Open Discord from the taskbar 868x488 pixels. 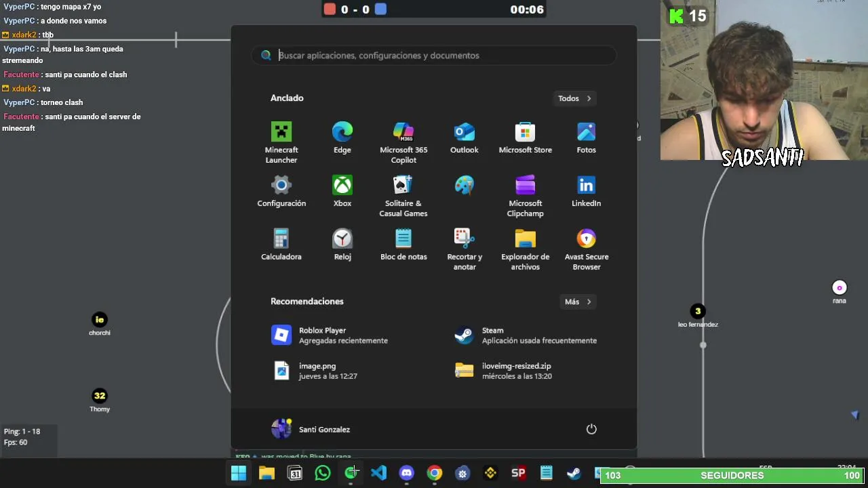click(x=407, y=474)
